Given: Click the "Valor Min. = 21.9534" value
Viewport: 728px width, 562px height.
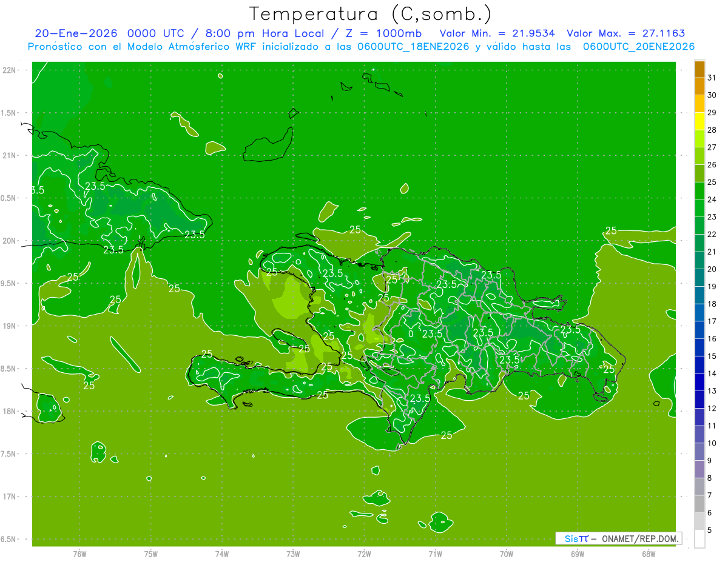Looking at the screenshot, I should click(497, 33).
